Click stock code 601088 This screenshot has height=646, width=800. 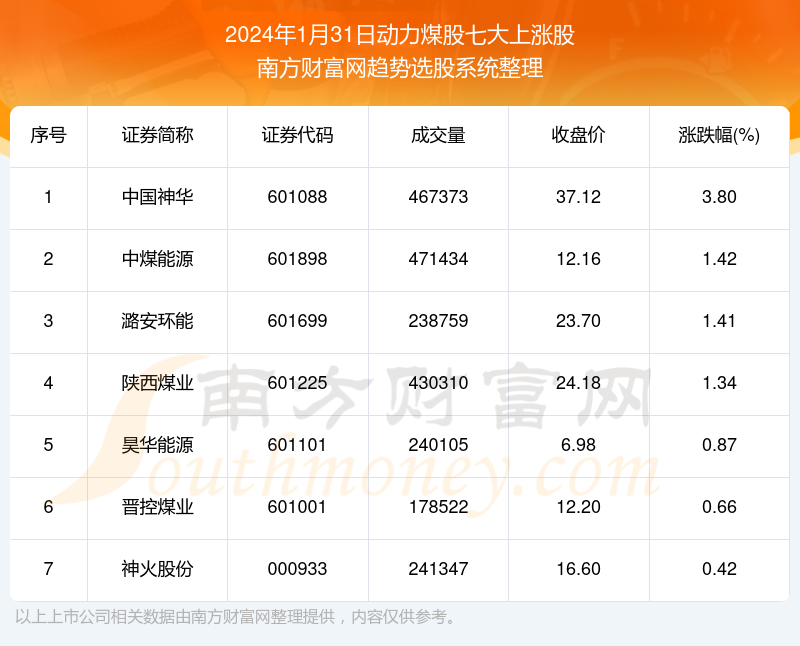[x=297, y=197]
